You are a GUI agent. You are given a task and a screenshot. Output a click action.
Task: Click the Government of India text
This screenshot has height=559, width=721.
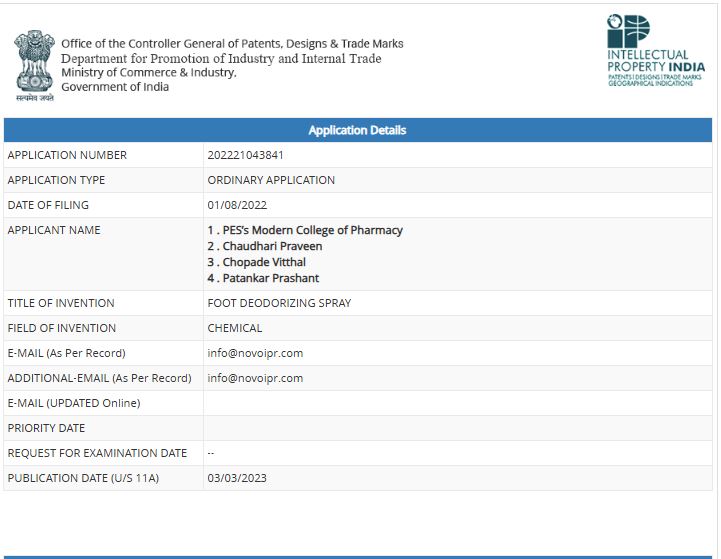point(115,87)
